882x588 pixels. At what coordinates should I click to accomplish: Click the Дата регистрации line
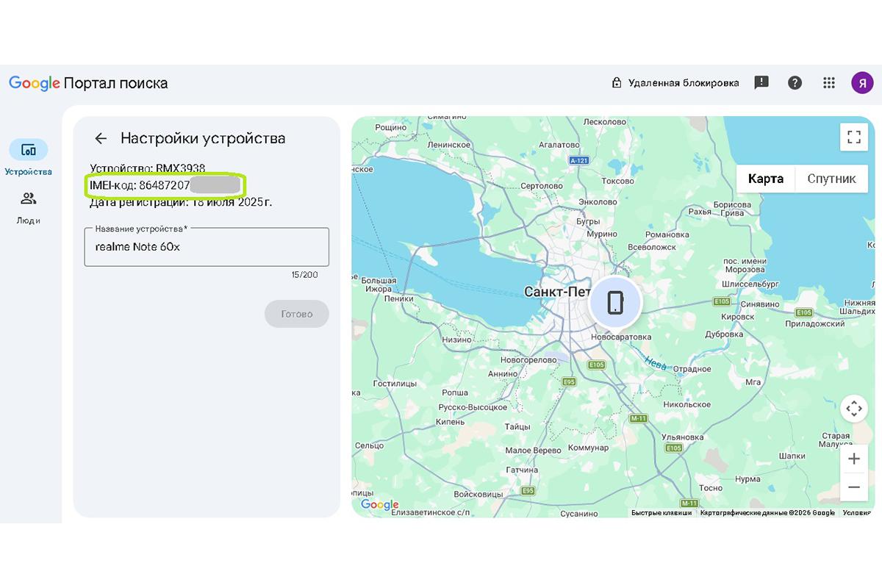coord(181,201)
